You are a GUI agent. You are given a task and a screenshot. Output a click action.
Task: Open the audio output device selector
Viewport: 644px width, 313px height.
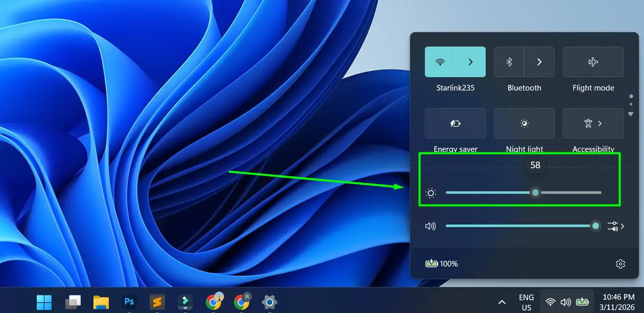pyautogui.click(x=613, y=226)
